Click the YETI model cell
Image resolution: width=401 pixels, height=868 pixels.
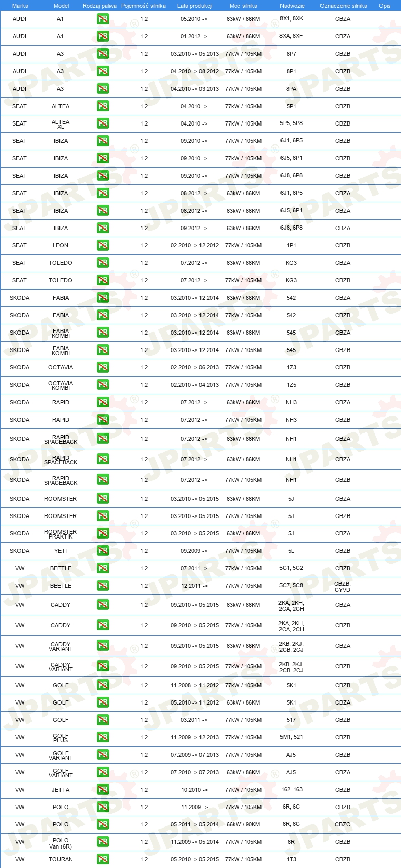click(x=61, y=551)
